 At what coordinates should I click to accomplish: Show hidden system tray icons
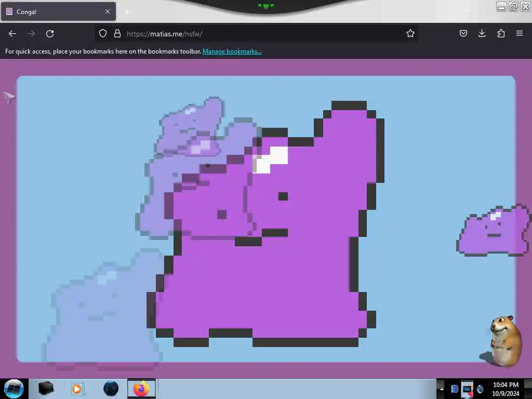point(442,389)
